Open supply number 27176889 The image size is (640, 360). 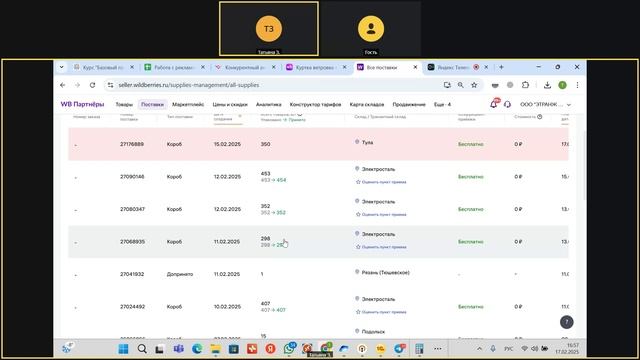pos(131,144)
